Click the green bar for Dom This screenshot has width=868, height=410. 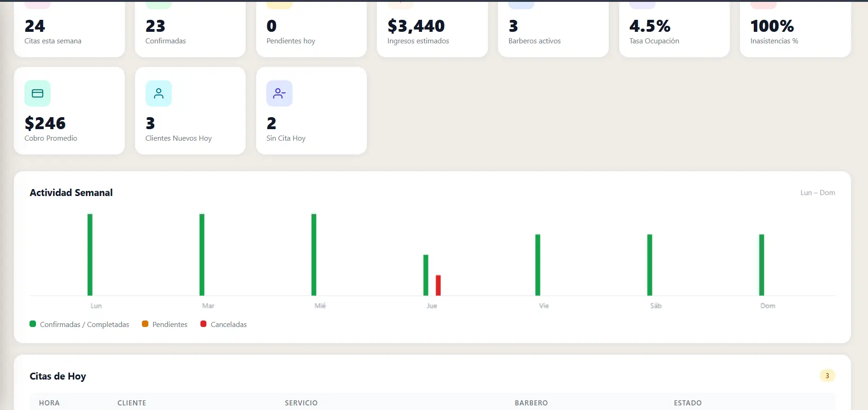(x=762, y=265)
